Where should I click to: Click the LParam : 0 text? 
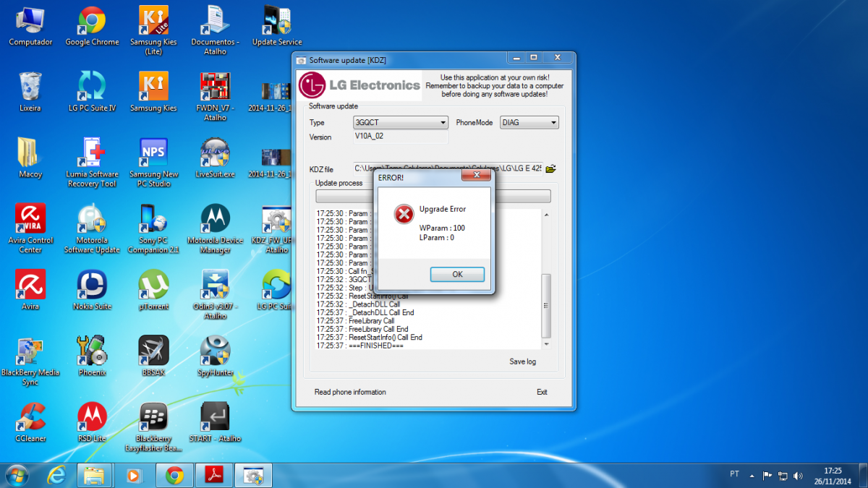436,237
